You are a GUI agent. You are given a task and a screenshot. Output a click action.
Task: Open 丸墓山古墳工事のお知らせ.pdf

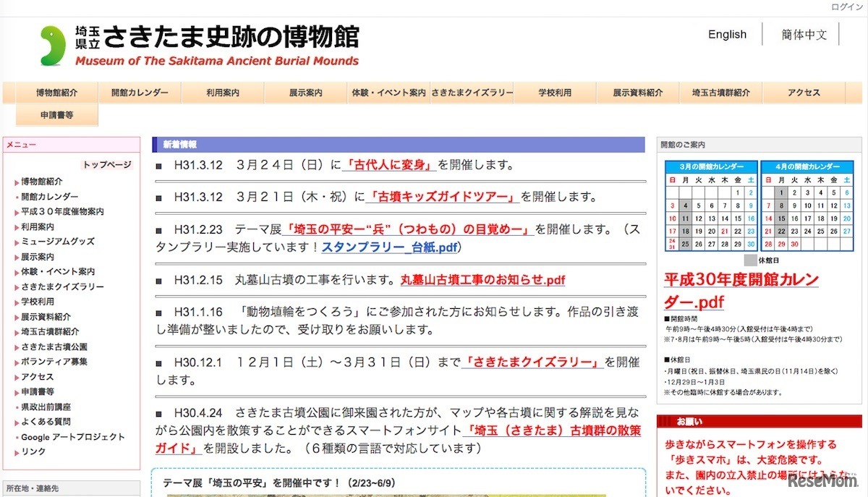(x=482, y=279)
